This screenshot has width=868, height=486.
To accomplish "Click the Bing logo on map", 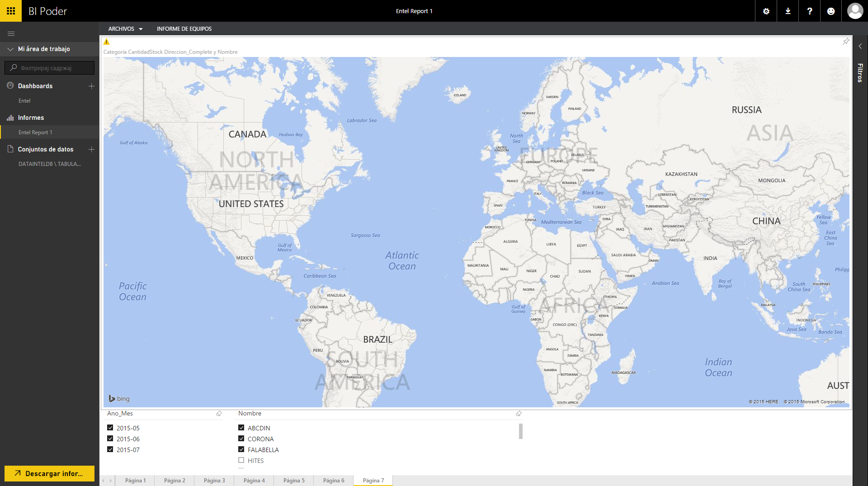I will (x=119, y=398).
